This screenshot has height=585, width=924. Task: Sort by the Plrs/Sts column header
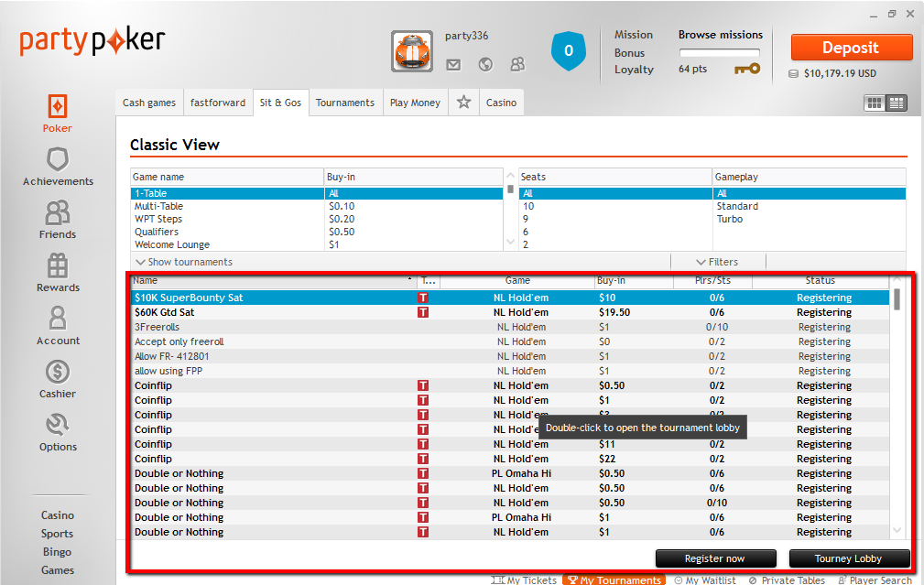coord(713,280)
